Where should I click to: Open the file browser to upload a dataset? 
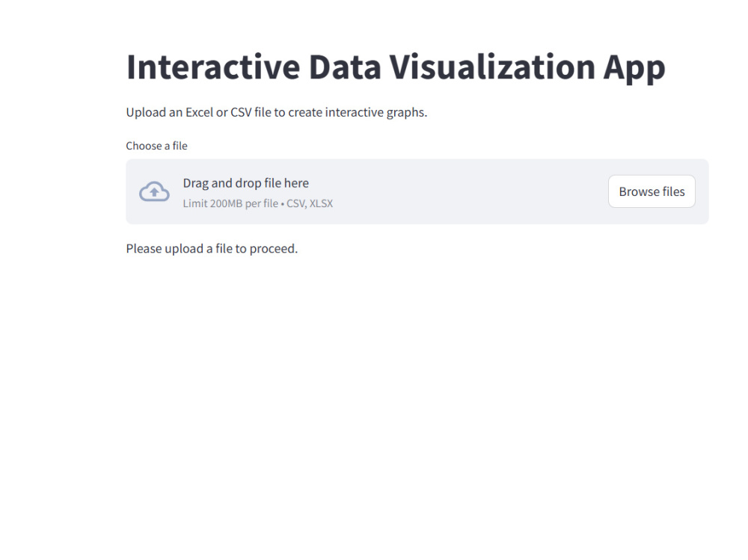pos(652,191)
